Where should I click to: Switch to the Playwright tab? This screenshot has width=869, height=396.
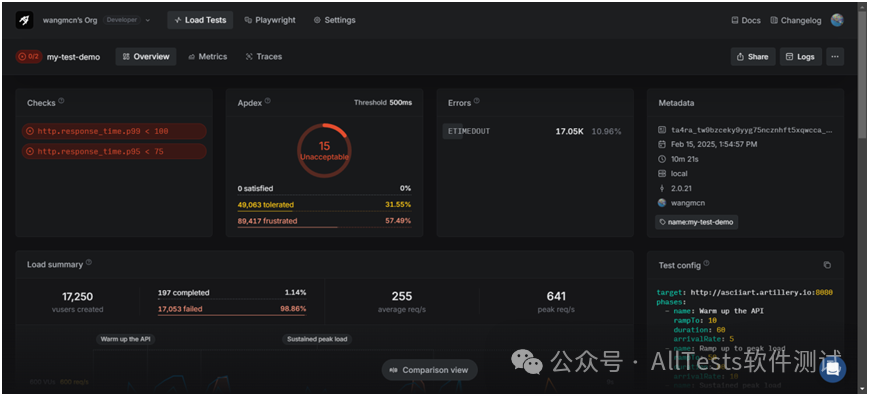(x=270, y=20)
